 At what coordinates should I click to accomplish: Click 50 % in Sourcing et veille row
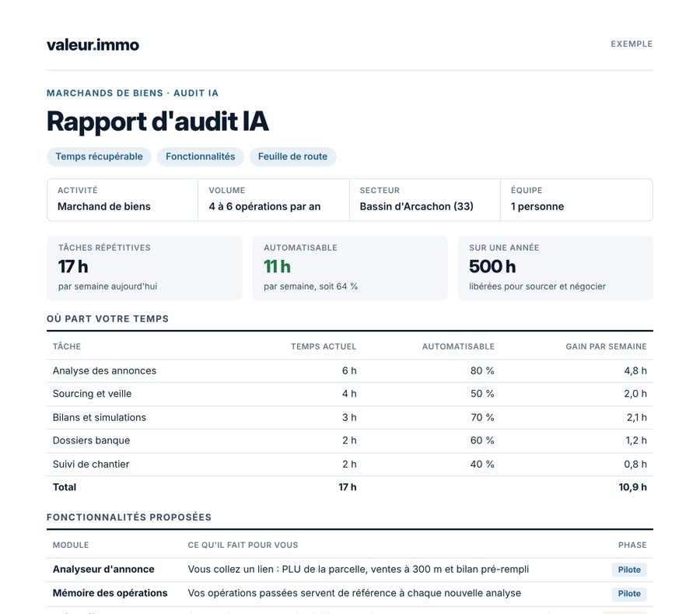481,394
